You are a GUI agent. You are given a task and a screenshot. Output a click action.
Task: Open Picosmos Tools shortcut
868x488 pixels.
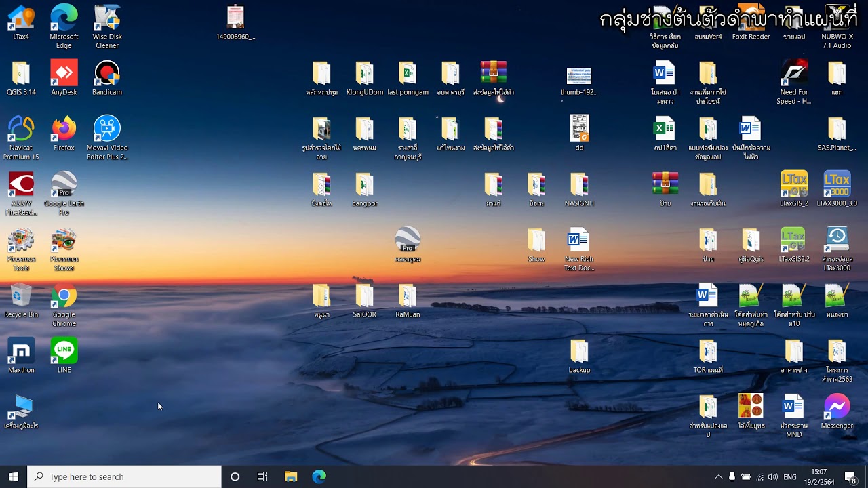[x=21, y=249]
